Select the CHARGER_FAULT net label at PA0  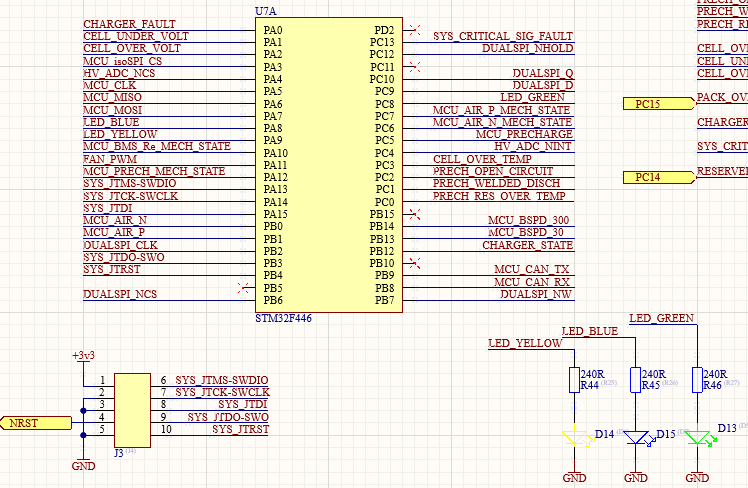pos(129,24)
